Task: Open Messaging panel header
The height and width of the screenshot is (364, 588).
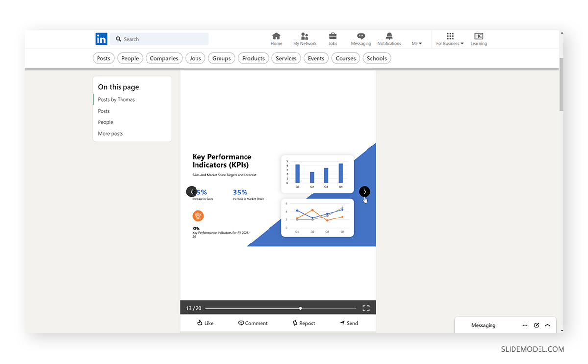Action: tap(483, 325)
